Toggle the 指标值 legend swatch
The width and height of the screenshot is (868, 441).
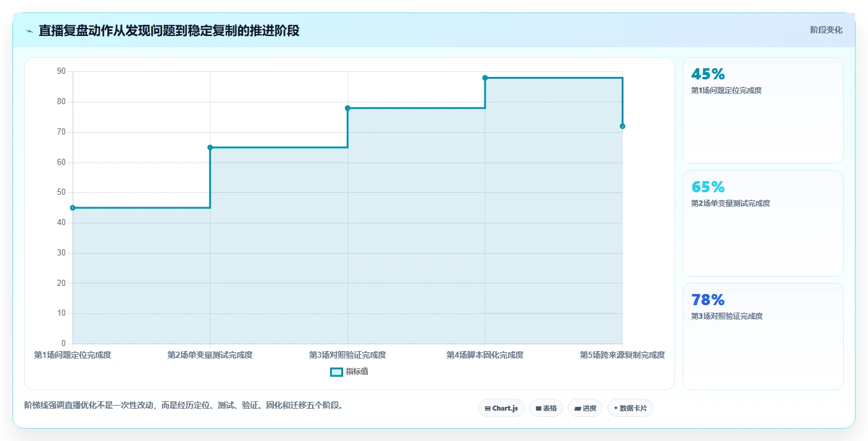(336, 372)
